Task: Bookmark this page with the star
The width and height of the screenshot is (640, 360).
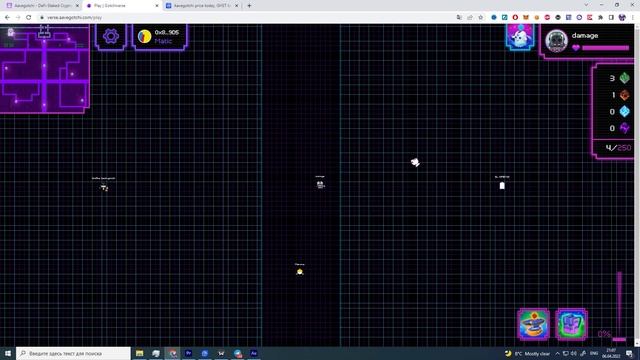Action: (480, 17)
